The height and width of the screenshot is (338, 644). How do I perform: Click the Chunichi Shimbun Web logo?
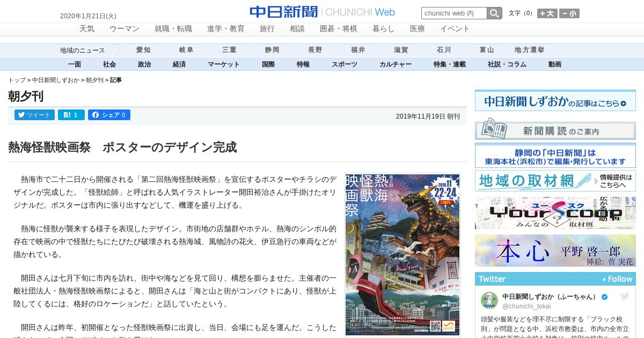[322, 12]
